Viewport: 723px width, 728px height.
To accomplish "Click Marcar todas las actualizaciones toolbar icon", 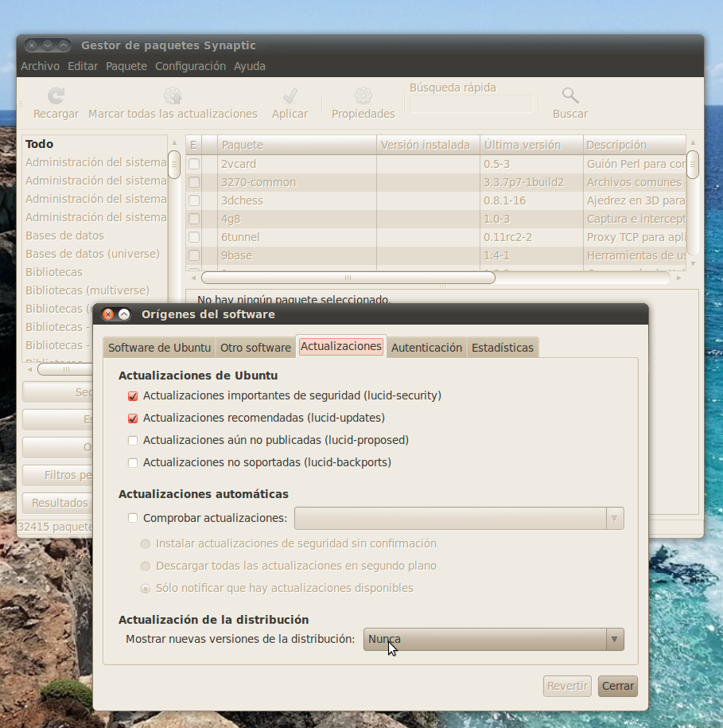I will point(173,96).
